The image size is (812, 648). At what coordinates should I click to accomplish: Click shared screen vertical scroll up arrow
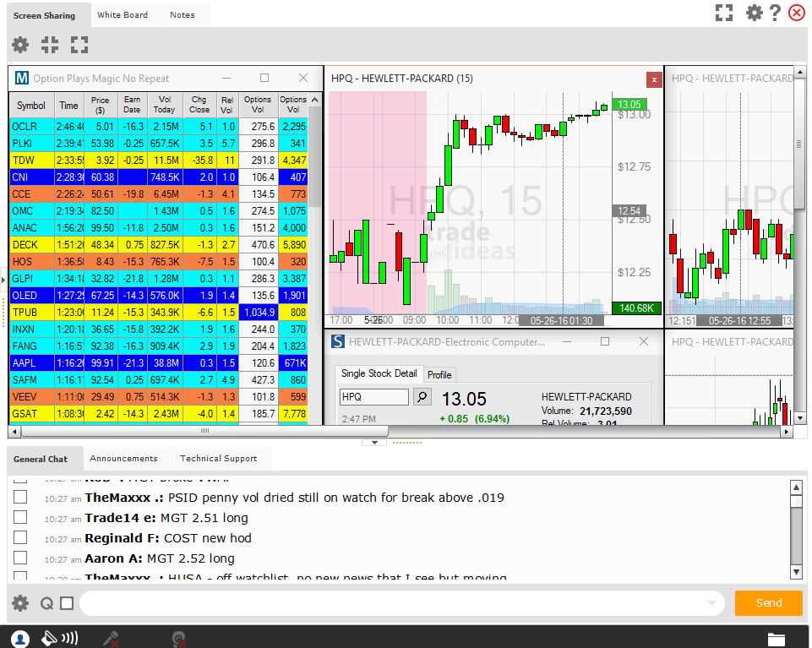[x=800, y=72]
